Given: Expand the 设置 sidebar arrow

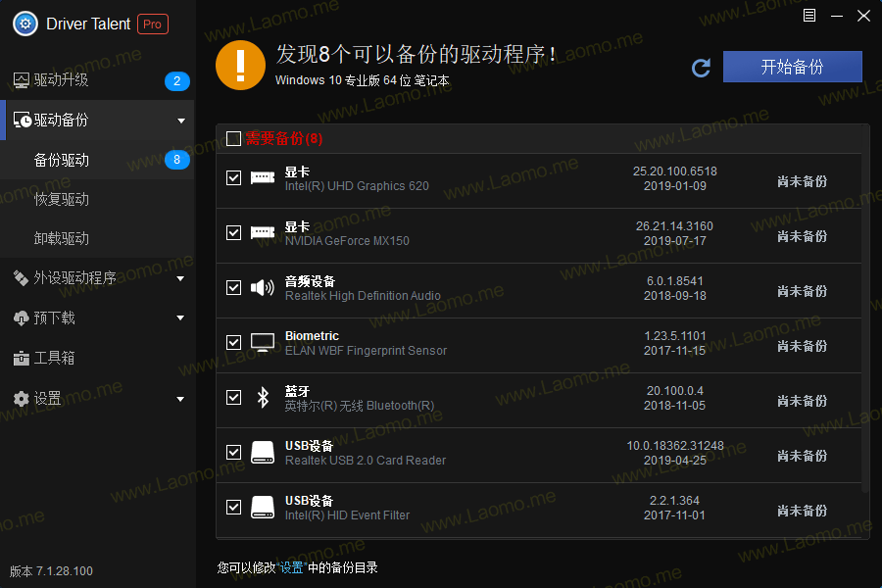Looking at the screenshot, I should (180, 399).
